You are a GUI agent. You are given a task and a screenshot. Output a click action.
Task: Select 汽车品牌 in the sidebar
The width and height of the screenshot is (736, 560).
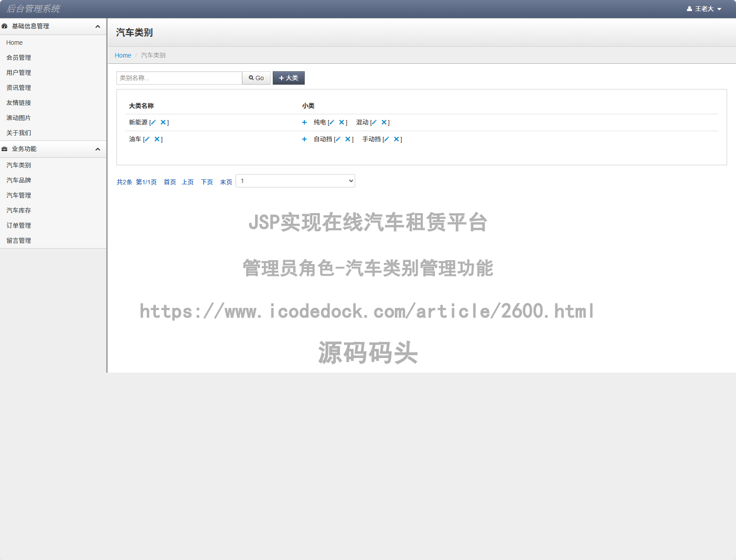tap(19, 180)
